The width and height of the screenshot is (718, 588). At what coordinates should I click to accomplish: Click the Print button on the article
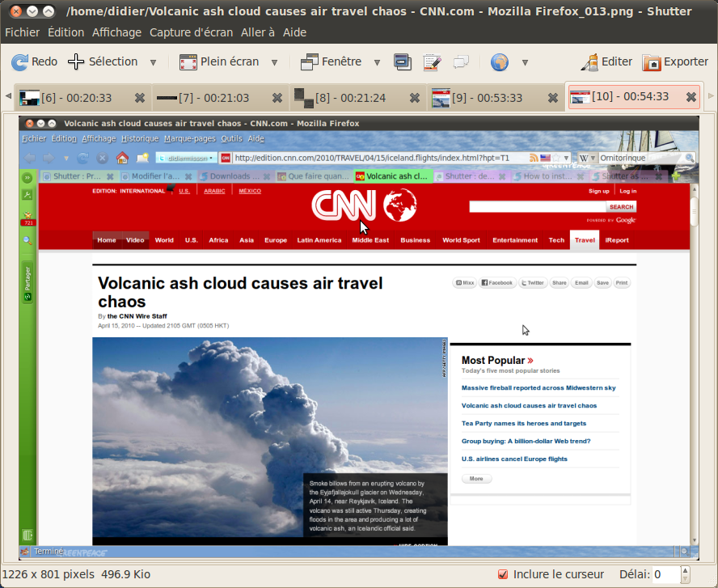[x=622, y=282]
